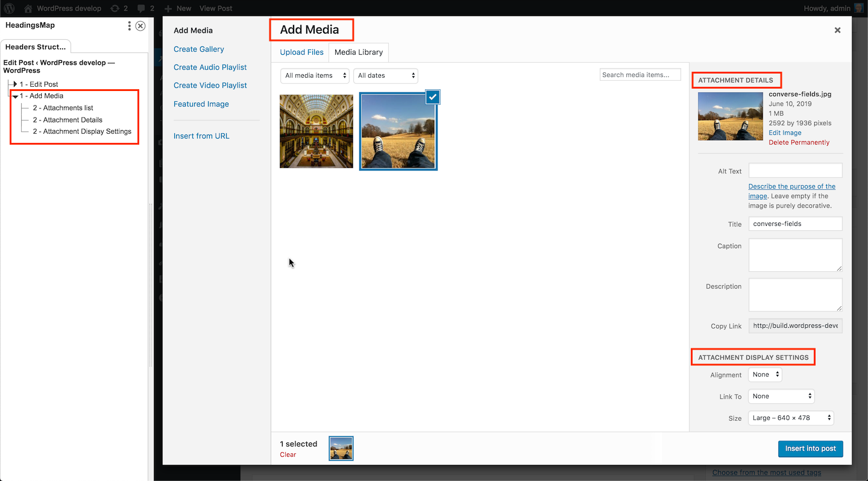Click the updates icon showing 2

(115, 8)
